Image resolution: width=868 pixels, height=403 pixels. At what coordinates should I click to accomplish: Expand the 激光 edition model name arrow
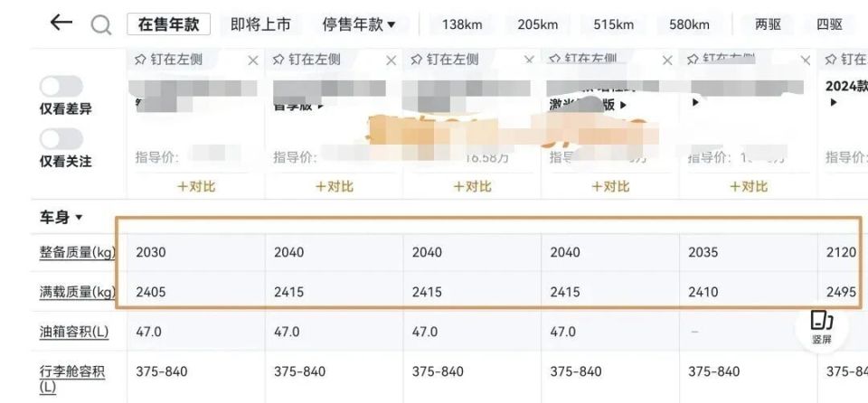point(623,105)
